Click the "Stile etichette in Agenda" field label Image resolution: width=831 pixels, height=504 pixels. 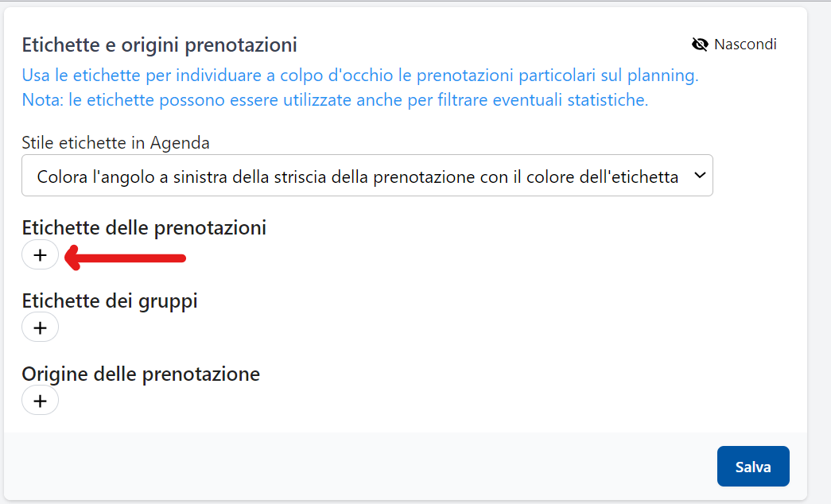tap(116, 143)
